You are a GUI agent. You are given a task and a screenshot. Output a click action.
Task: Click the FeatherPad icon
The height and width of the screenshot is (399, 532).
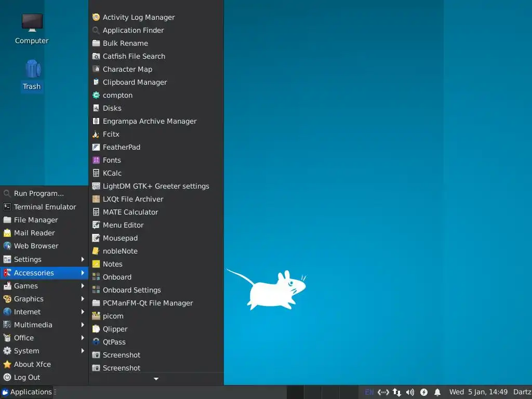[x=96, y=147]
